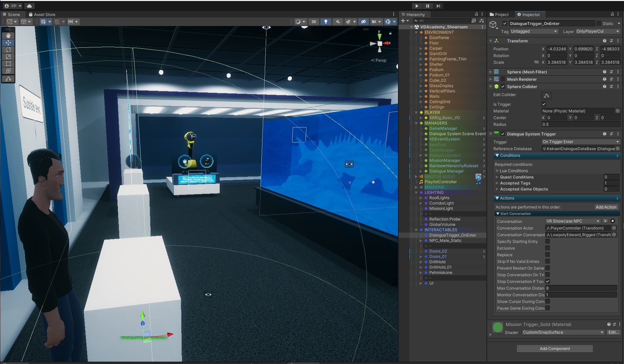Click the Edit Collider icon button

coord(546,96)
